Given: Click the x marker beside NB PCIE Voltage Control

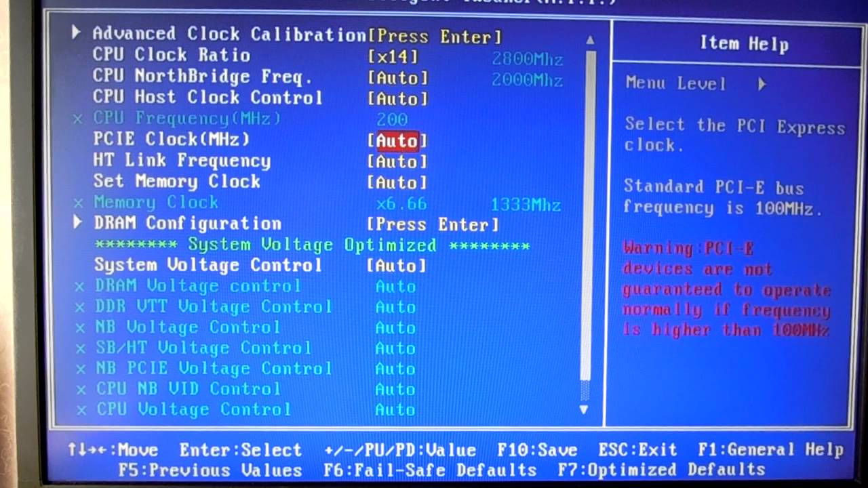Looking at the screenshot, I should click(x=81, y=369).
